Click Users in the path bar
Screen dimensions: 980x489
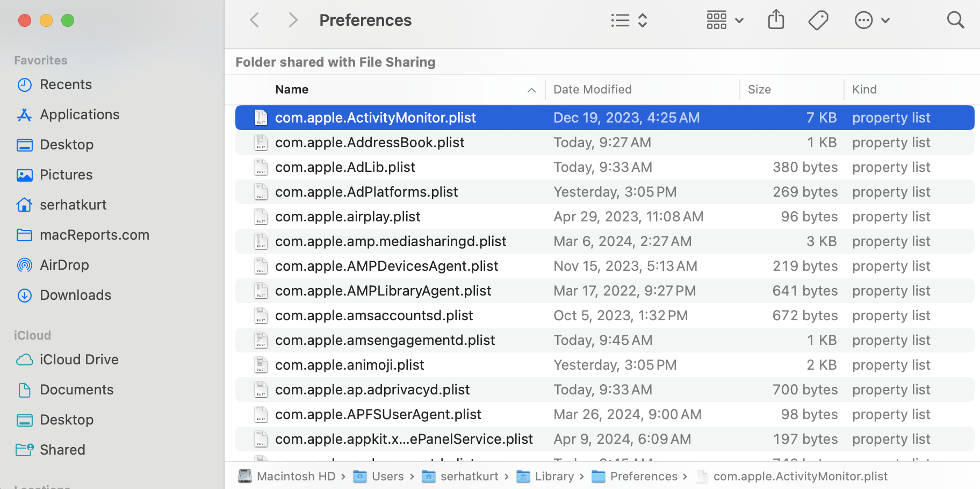click(x=378, y=476)
